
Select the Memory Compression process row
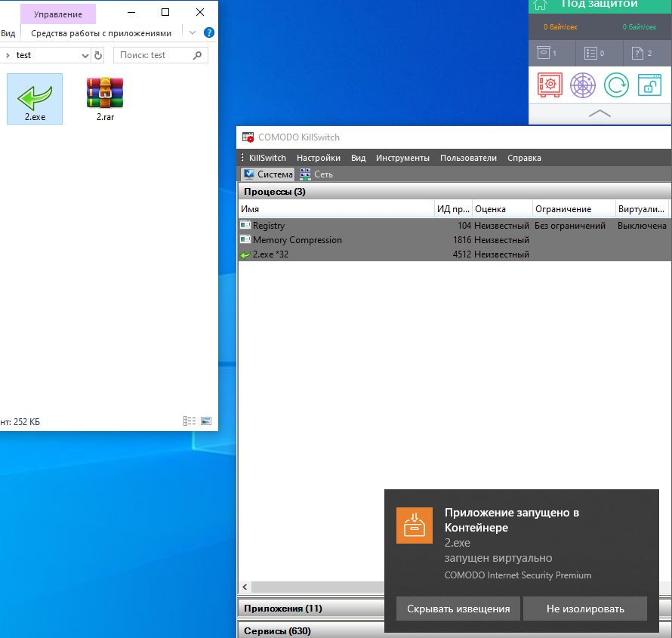455,240
